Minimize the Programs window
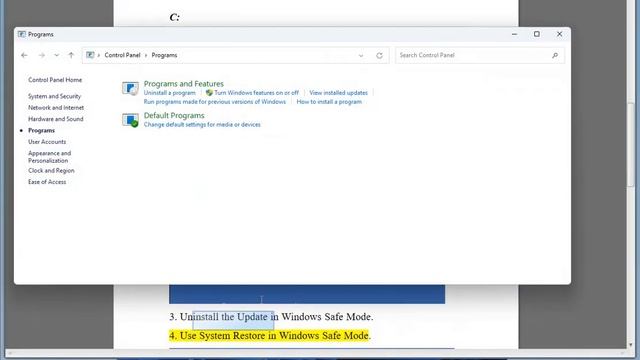This screenshot has height=360, width=640. [x=514, y=34]
